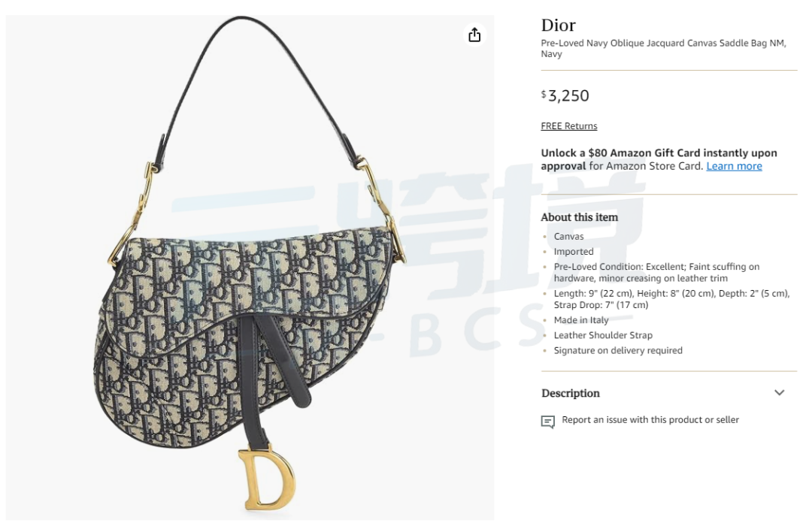The width and height of the screenshot is (812, 526).
Task: Click the Made in Italy bullet
Action: click(581, 320)
